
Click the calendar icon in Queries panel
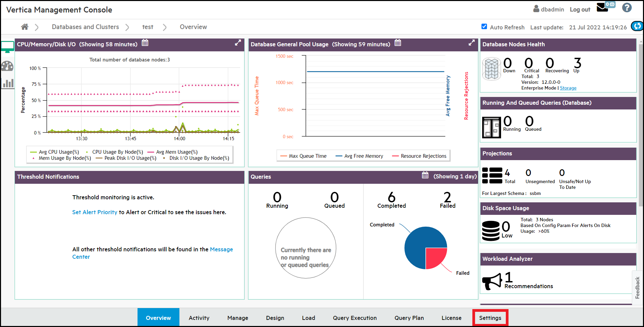coord(425,175)
